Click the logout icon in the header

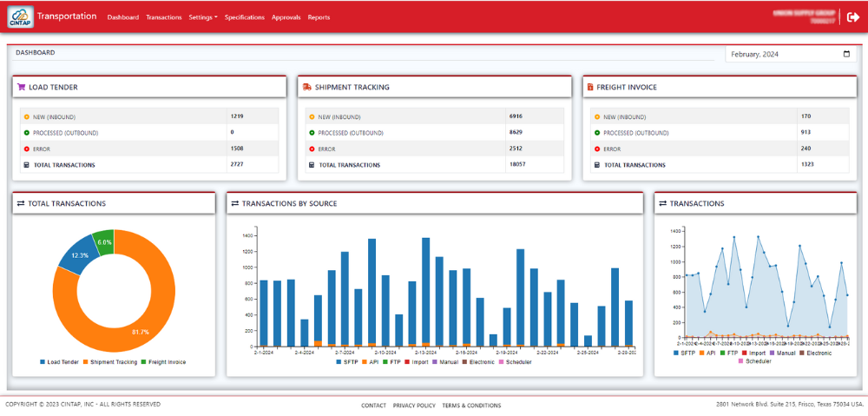click(x=853, y=17)
